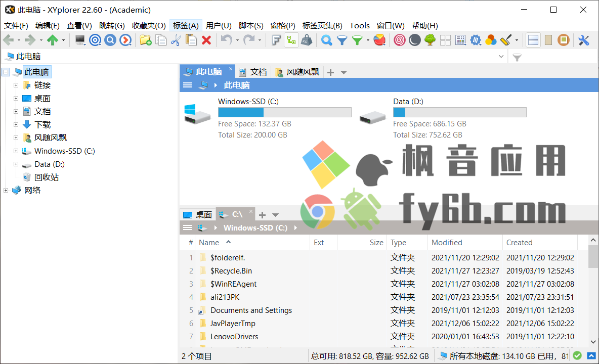
Task: Open the 文件(F) menu
Action: 16,26
